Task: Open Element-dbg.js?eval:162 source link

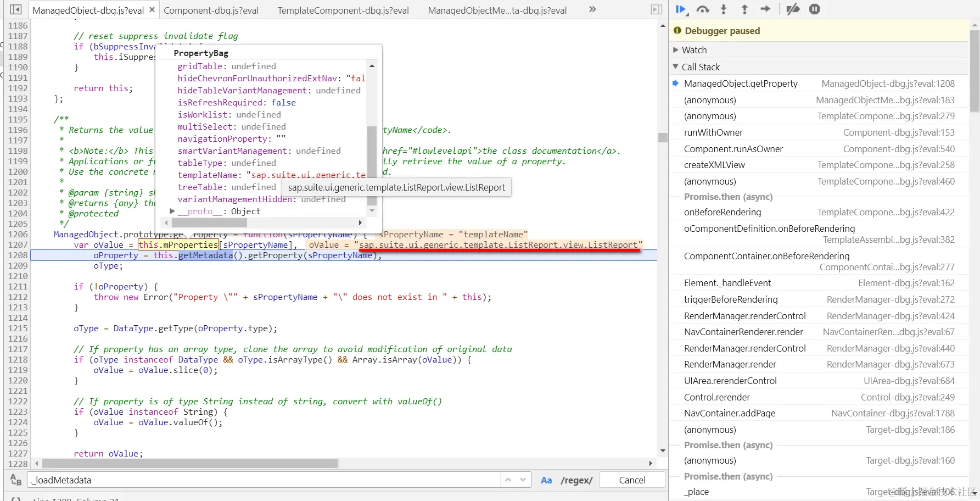Action: point(906,283)
